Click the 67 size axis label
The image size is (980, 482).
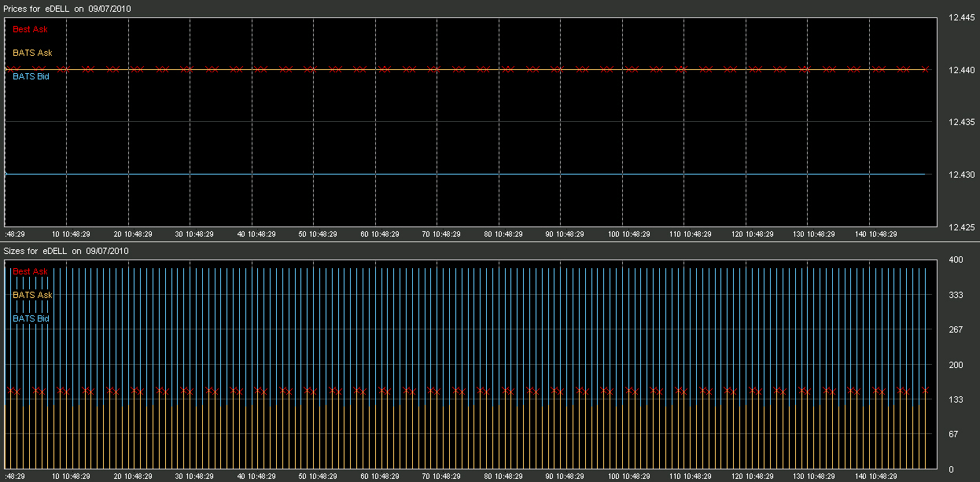coord(954,434)
